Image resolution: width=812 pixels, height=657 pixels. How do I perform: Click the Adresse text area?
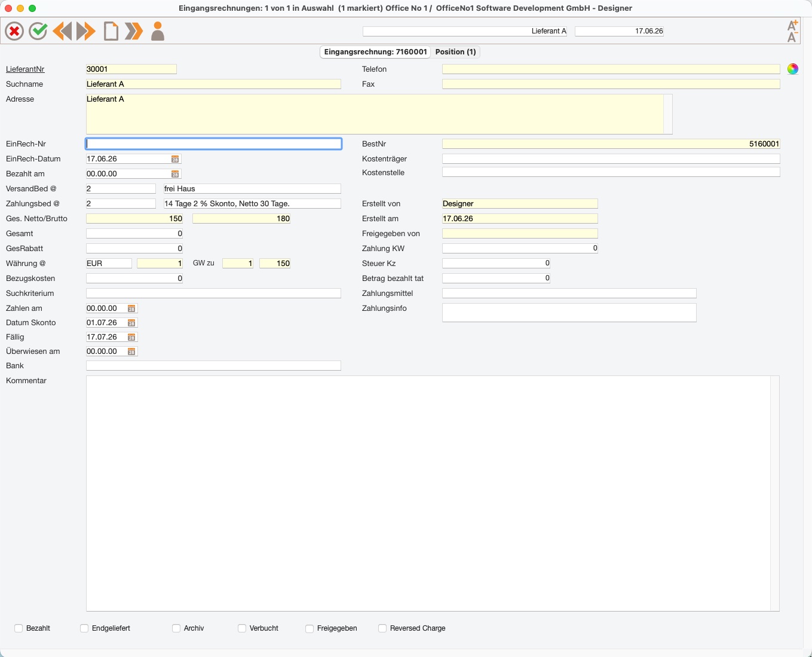coord(375,114)
